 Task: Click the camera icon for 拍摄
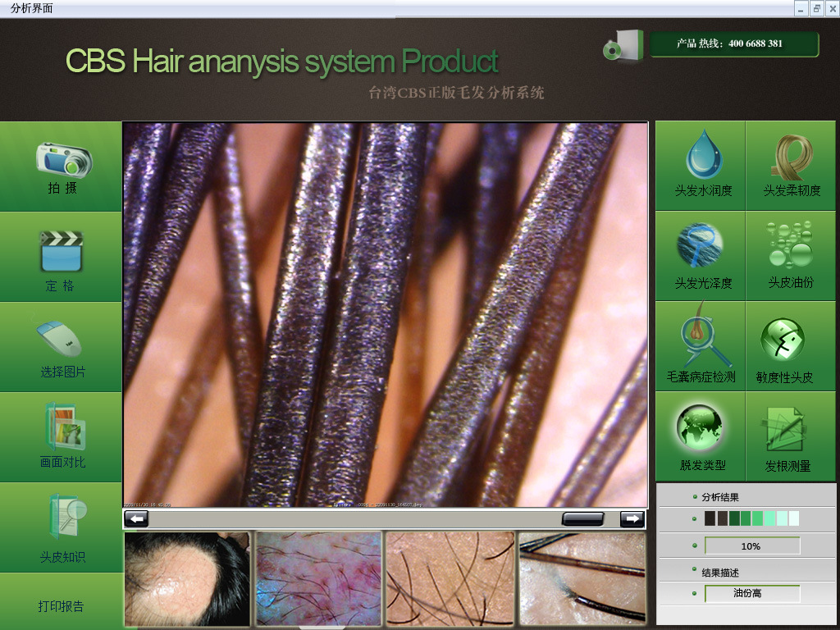coord(64,160)
